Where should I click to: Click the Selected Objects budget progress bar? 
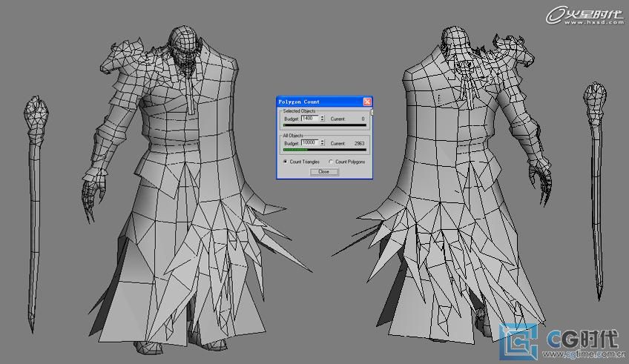click(x=325, y=125)
